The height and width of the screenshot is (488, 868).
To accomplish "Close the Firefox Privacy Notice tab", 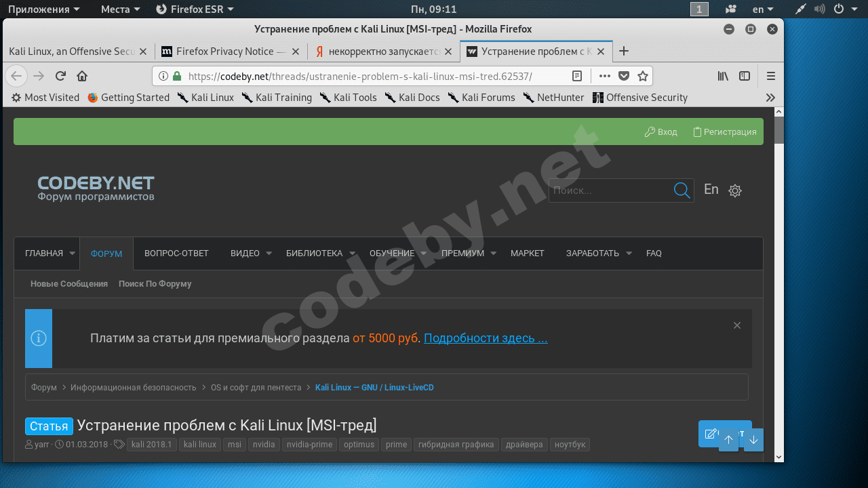I will (296, 52).
